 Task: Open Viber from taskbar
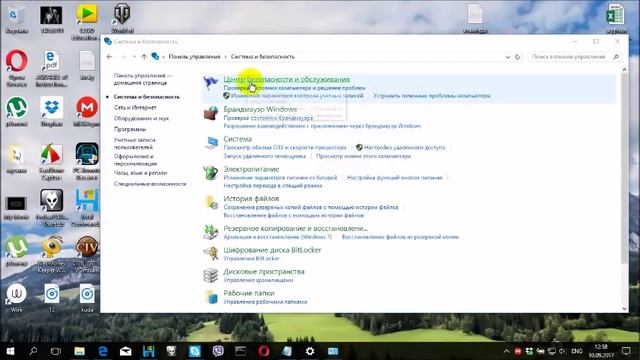(x=218, y=351)
